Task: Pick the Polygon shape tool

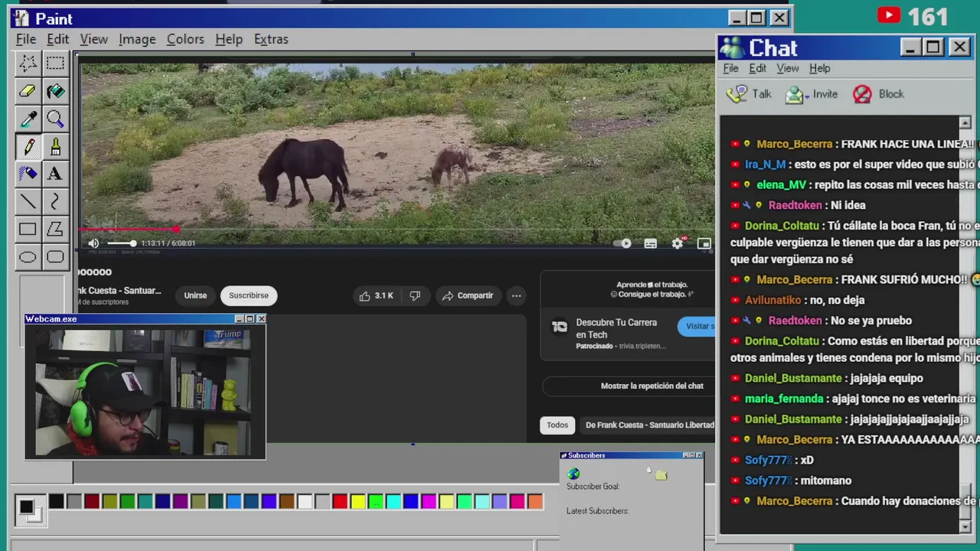Action: (55, 229)
